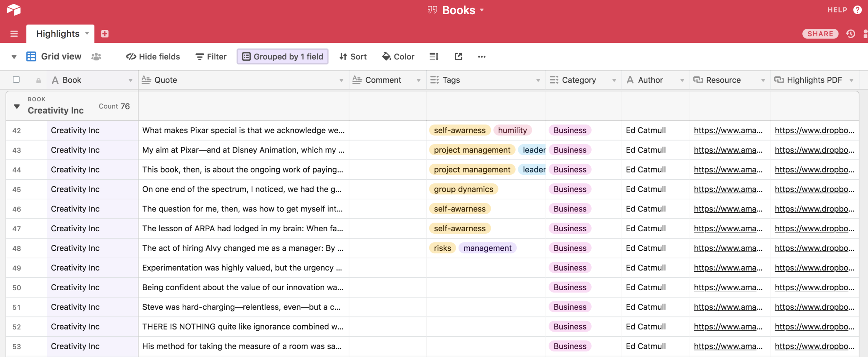The height and width of the screenshot is (357, 868).
Task: Select quote 'Steve was hard-charging—relentless'
Action: point(244,307)
